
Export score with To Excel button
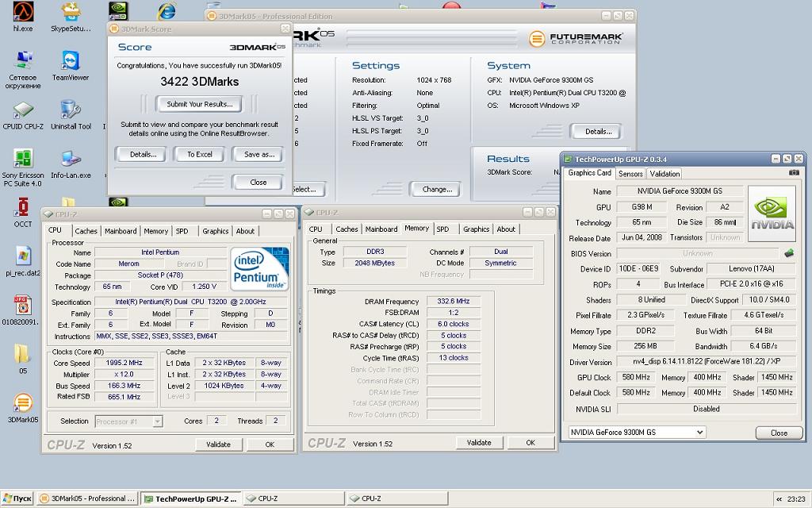tap(199, 154)
